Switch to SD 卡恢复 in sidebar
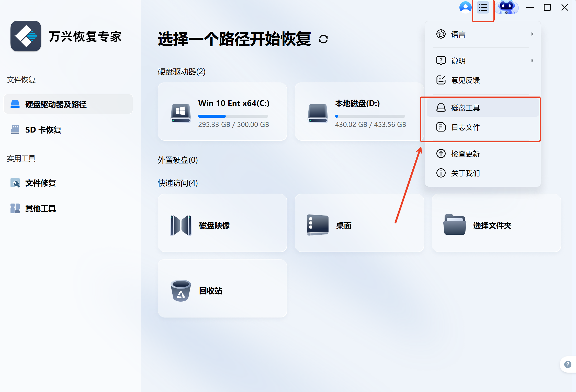576x392 pixels. (x=69, y=130)
